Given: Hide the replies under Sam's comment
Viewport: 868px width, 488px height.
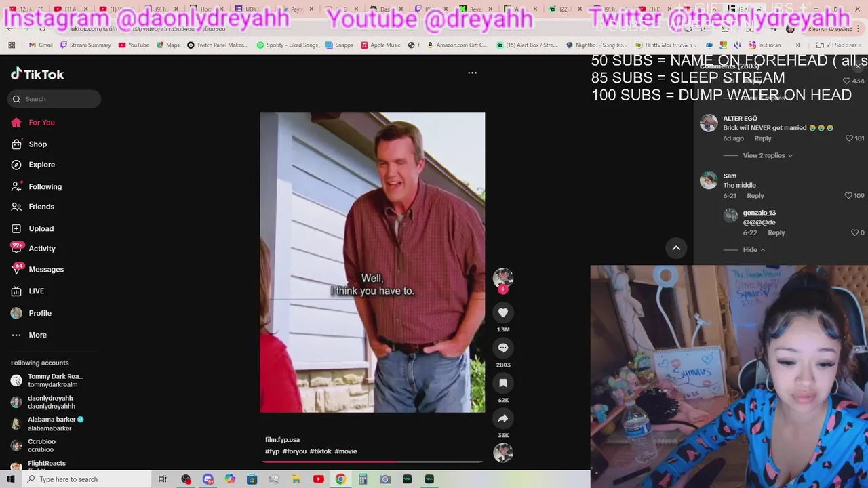Looking at the screenshot, I should click(x=754, y=250).
